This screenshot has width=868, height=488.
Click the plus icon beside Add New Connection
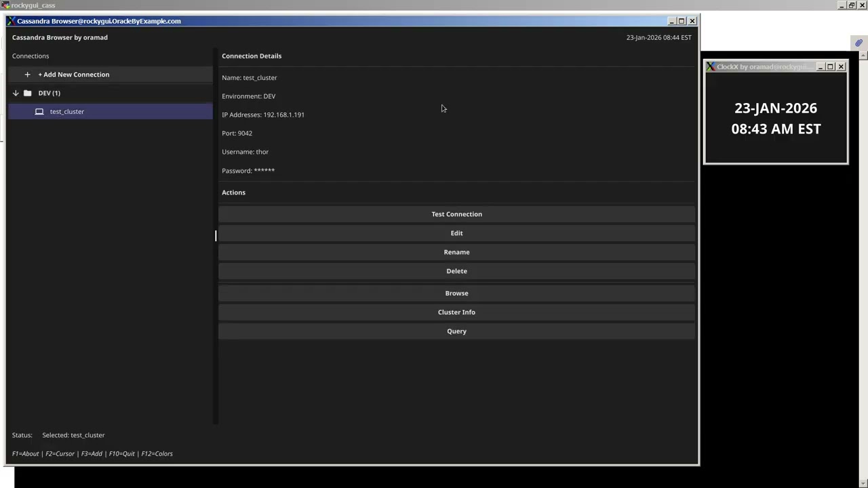(x=27, y=75)
